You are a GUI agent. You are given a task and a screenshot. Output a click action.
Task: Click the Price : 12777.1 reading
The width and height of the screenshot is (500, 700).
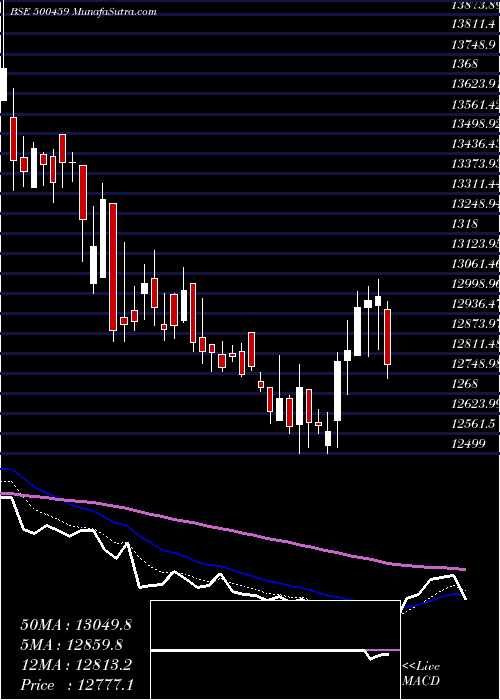coord(77,685)
